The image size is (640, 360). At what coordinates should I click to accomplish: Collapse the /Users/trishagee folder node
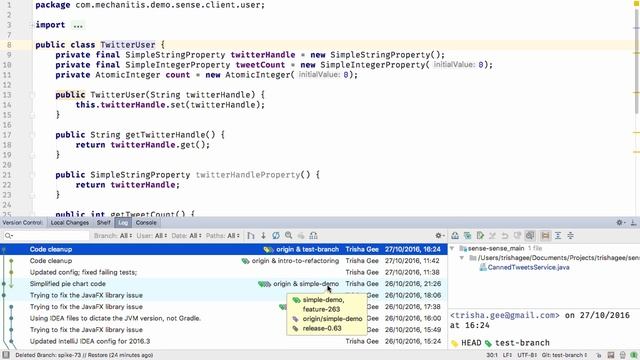(x=462, y=258)
